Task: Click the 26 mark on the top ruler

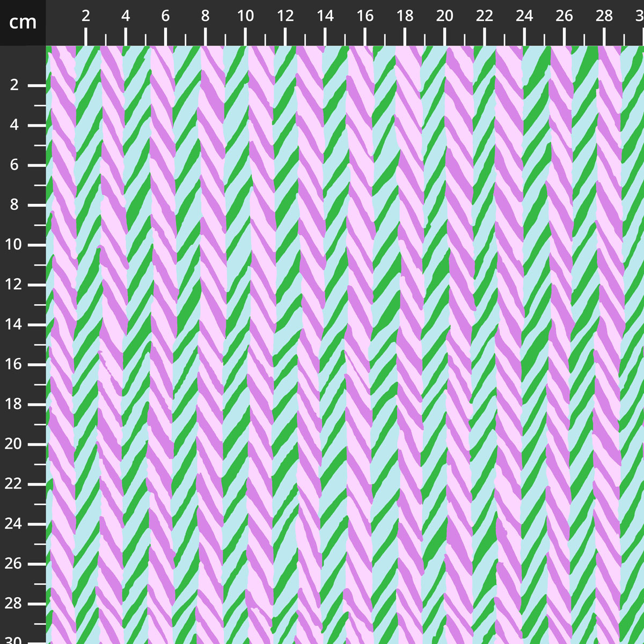Action: pos(564,17)
